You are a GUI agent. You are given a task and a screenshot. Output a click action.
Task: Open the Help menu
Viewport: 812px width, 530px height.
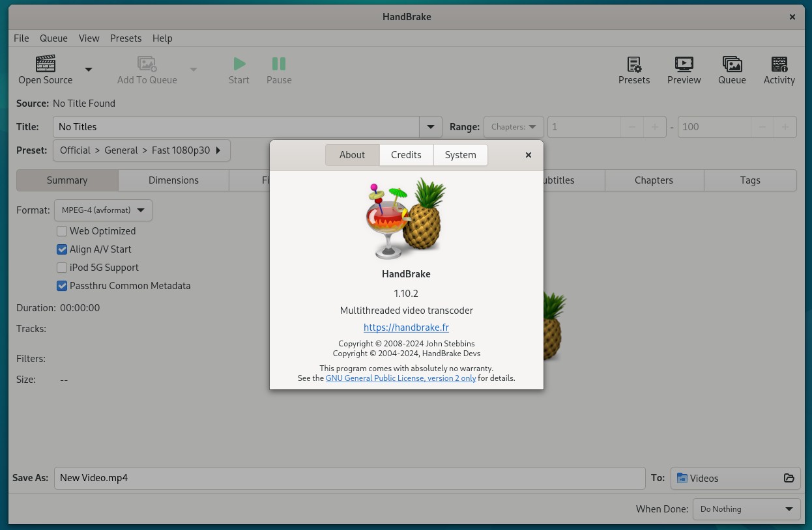pos(162,38)
